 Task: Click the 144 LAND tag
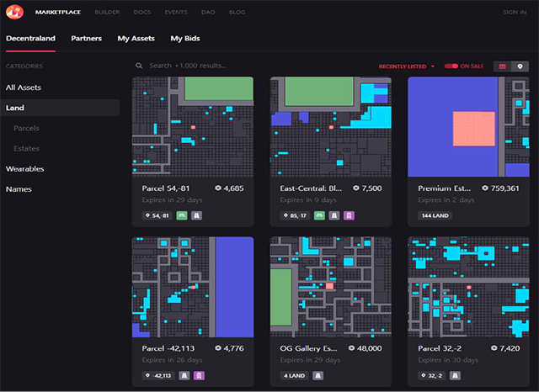[x=435, y=215]
